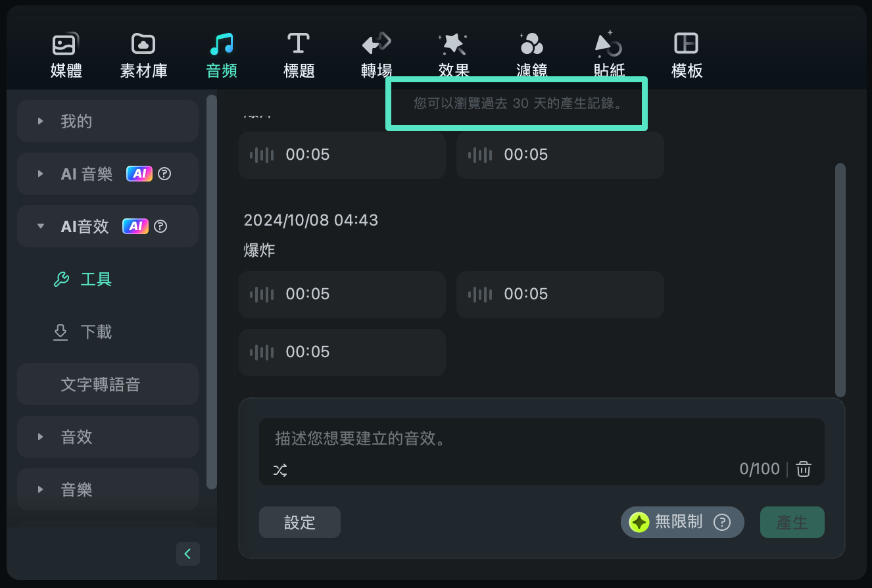The width and height of the screenshot is (872, 588).
Task: Open the 下載 downloads item
Action: click(96, 331)
